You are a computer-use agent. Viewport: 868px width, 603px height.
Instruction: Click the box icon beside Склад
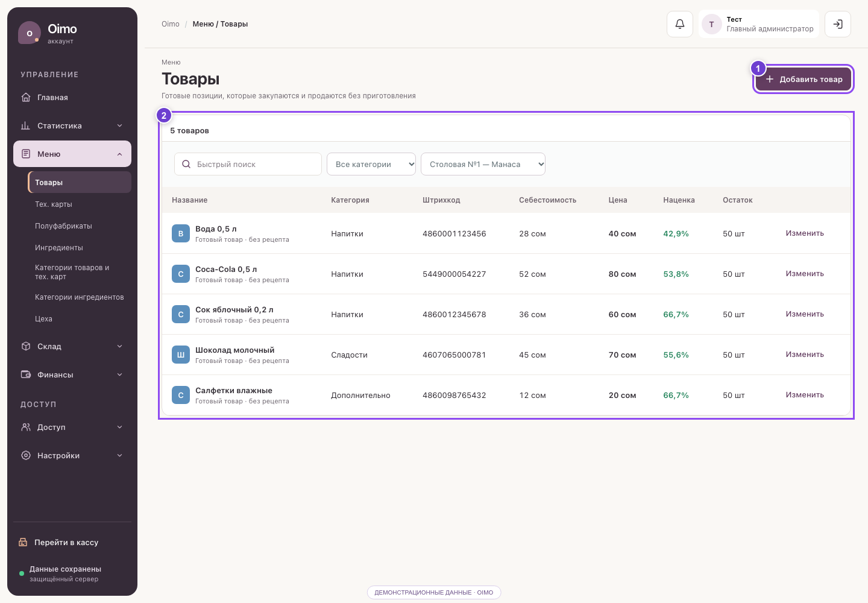click(26, 346)
